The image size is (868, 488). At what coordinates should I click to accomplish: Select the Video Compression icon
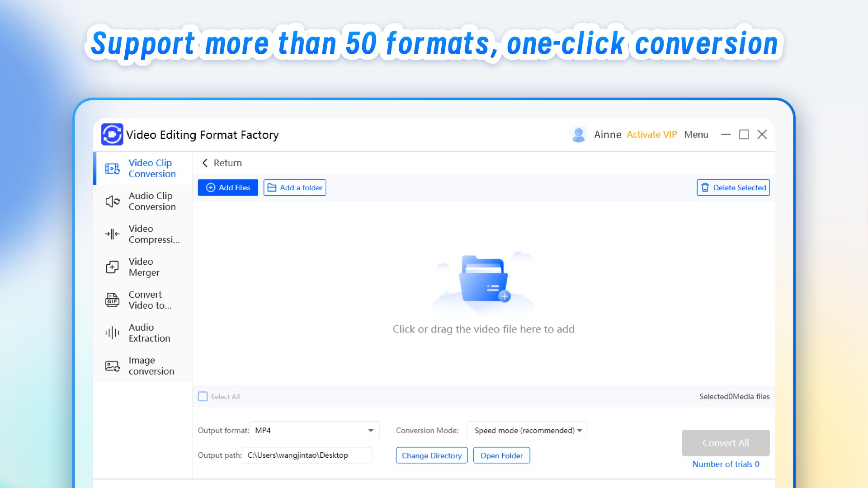point(112,234)
